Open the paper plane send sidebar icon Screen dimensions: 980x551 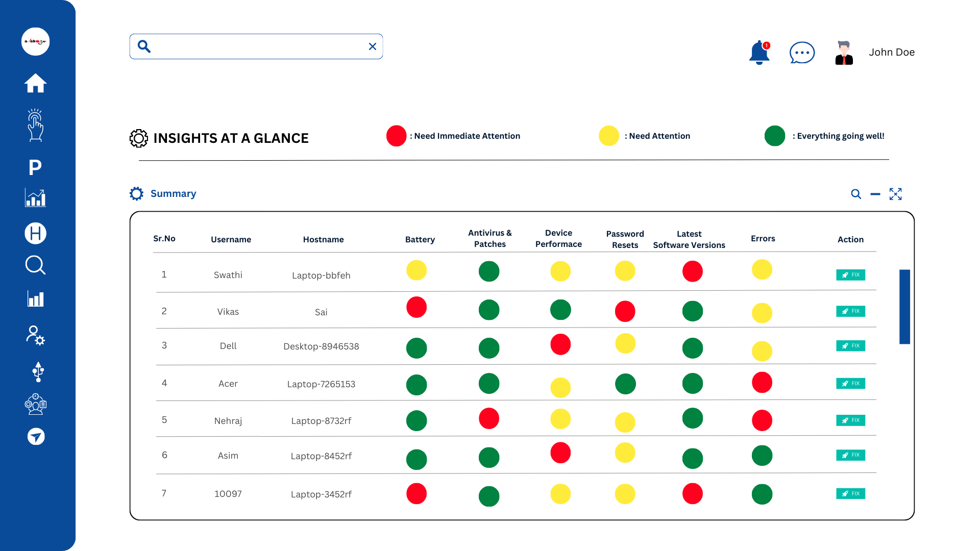click(36, 436)
